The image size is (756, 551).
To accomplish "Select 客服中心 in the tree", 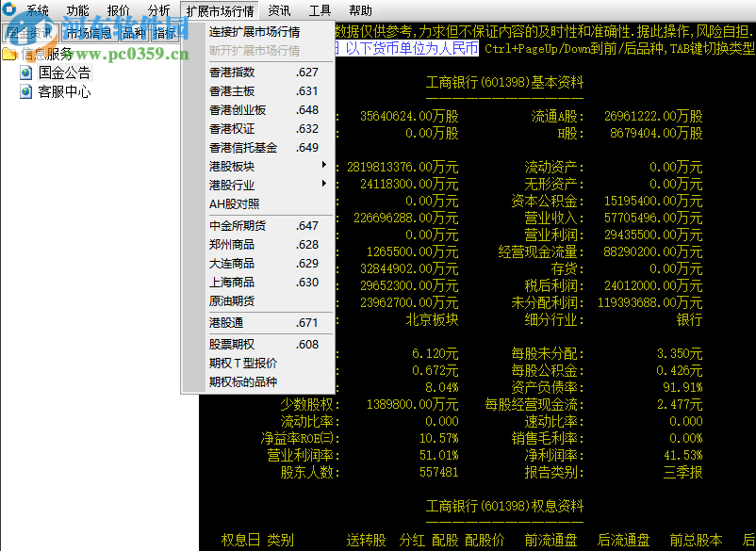I will tap(65, 91).
